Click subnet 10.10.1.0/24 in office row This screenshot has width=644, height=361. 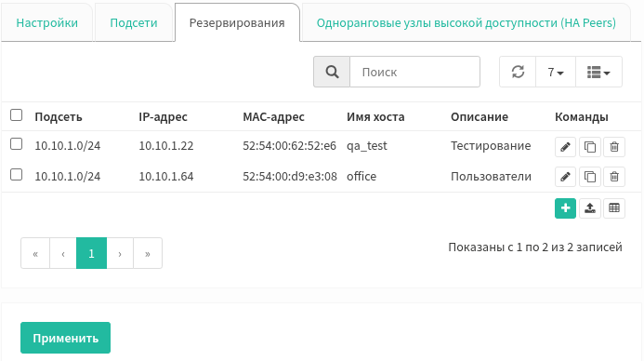67,177
